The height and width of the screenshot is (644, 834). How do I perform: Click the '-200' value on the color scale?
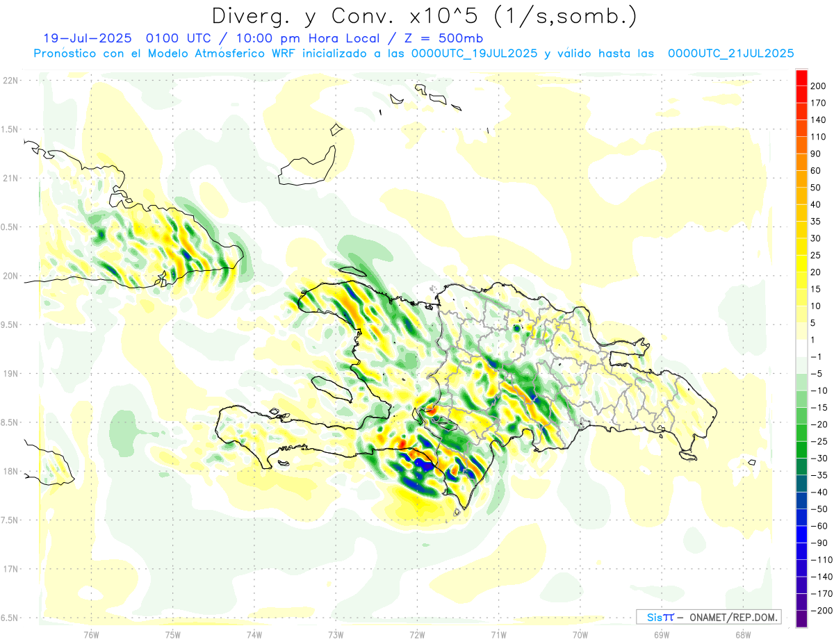pyautogui.click(x=821, y=610)
